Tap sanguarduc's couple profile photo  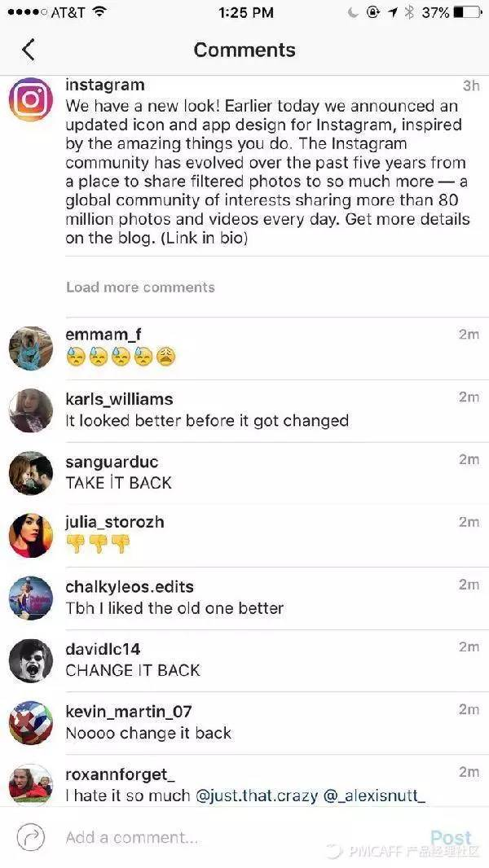(x=31, y=473)
